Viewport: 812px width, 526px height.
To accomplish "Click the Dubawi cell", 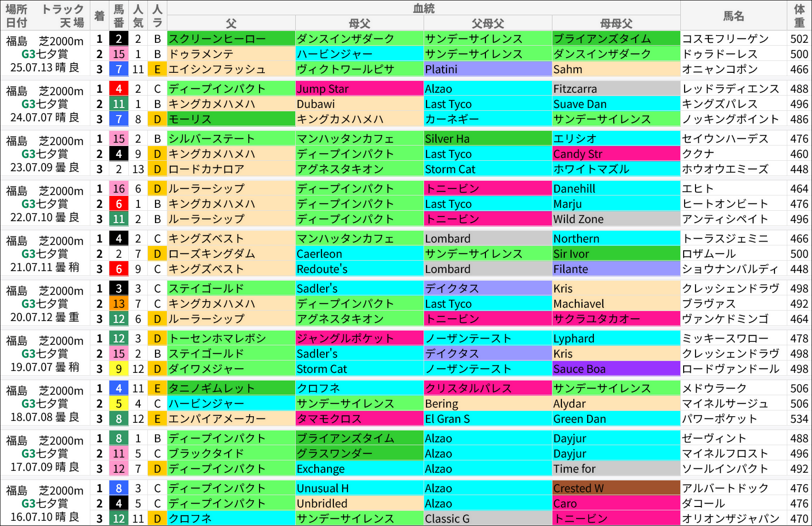I will 359,104.
